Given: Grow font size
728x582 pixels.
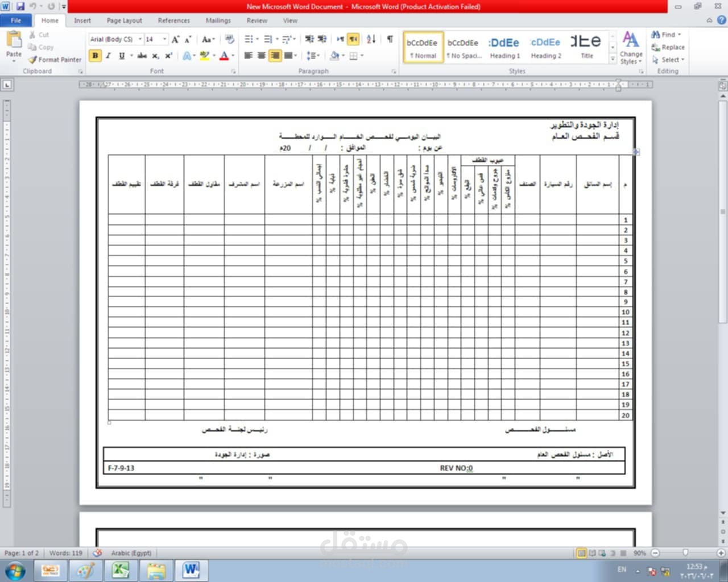Looking at the screenshot, I should click(176, 39).
